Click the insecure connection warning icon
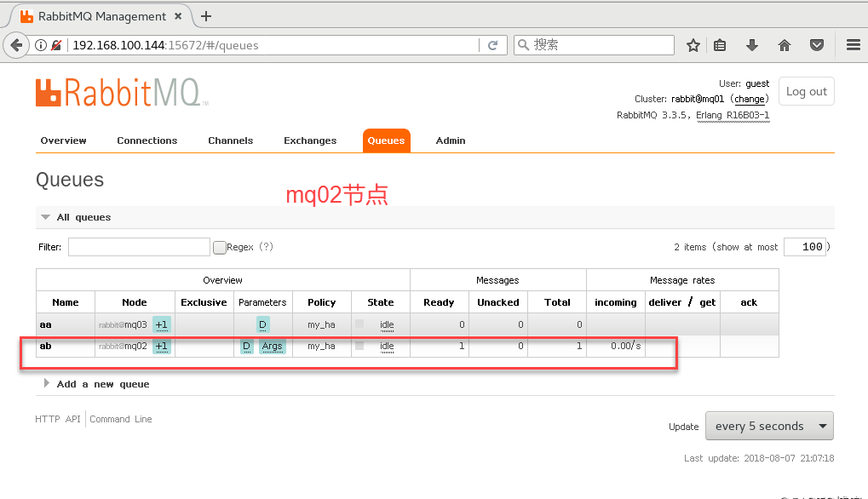 point(56,45)
